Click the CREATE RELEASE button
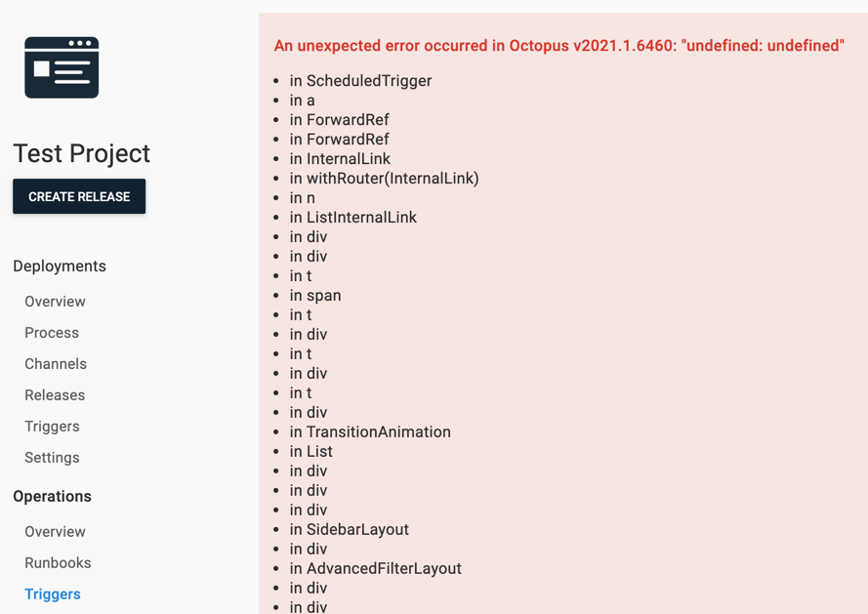Screen dimensions: 868x614 point(78,196)
